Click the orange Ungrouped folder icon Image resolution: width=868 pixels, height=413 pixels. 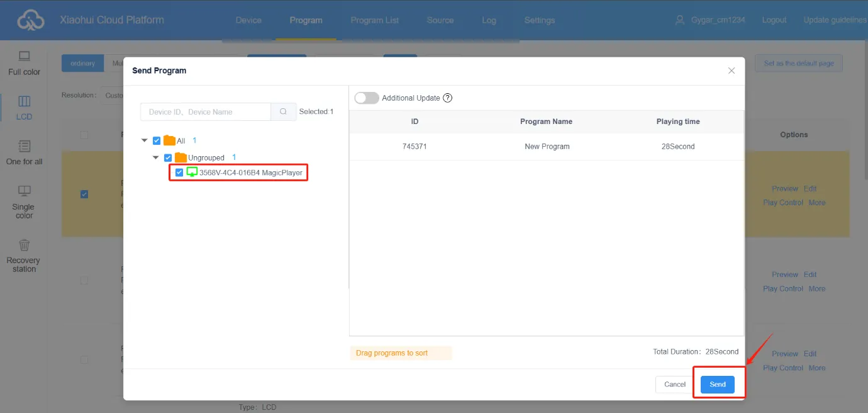coord(181,157)
